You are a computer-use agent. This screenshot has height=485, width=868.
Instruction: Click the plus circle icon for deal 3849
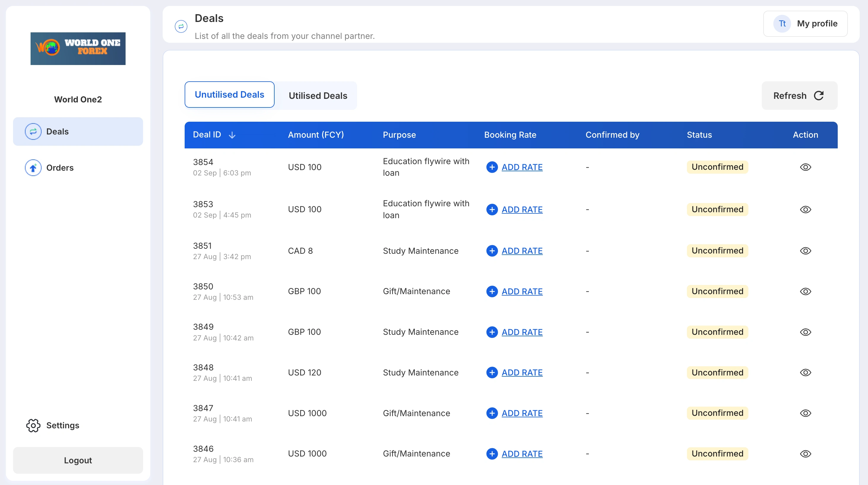click(x=492, y=332)
